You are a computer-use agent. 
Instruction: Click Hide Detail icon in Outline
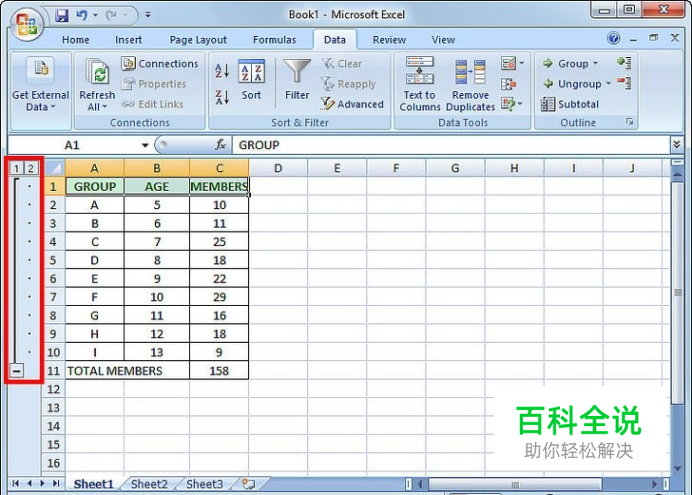point(624,83)
